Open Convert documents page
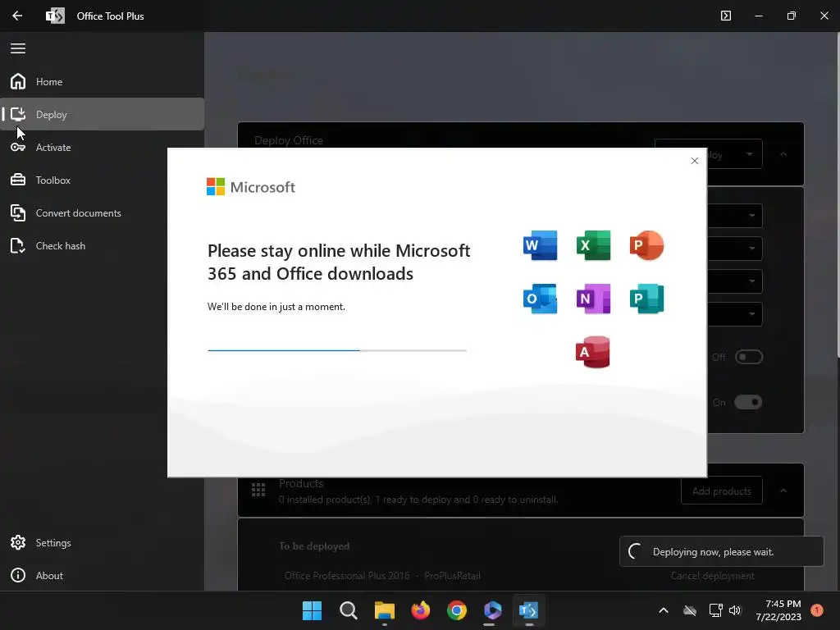The width and height of the screenshot is (840, 630). click(x=102, y=212)
